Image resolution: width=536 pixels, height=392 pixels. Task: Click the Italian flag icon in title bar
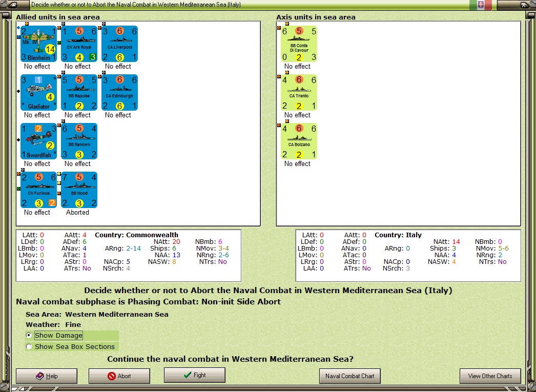(x=481, y=5)
